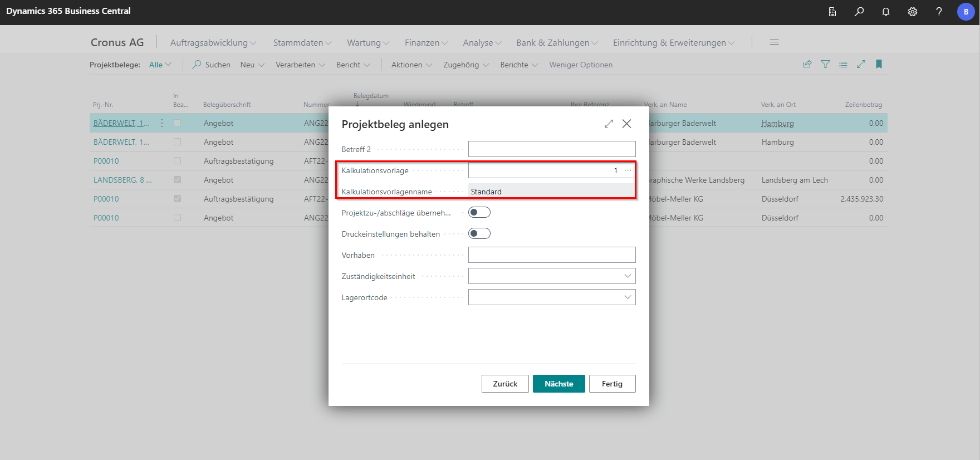Click the share icon in list toolbar
Viewport: 980px width, 460px height.
(x=807, y=65)
